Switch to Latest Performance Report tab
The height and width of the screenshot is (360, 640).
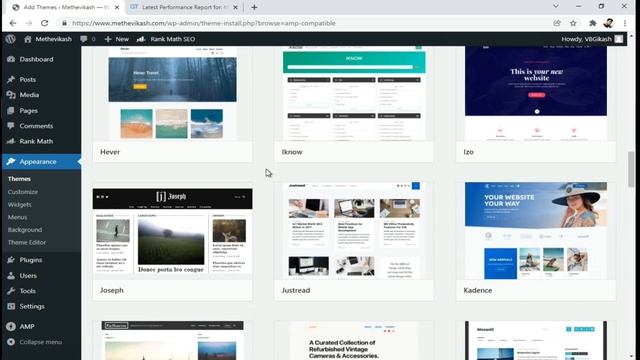[184, 7]
